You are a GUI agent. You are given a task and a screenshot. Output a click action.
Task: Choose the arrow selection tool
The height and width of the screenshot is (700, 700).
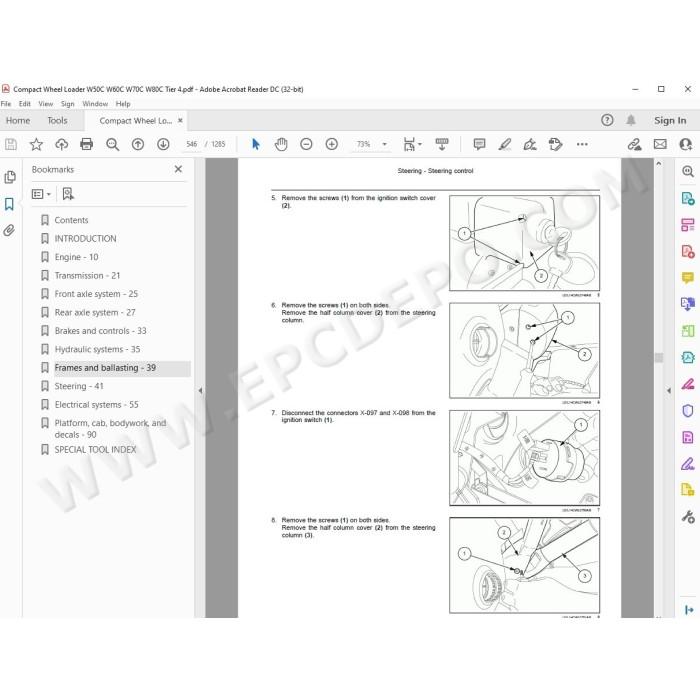pyautogui.click(x=256, y=144)
